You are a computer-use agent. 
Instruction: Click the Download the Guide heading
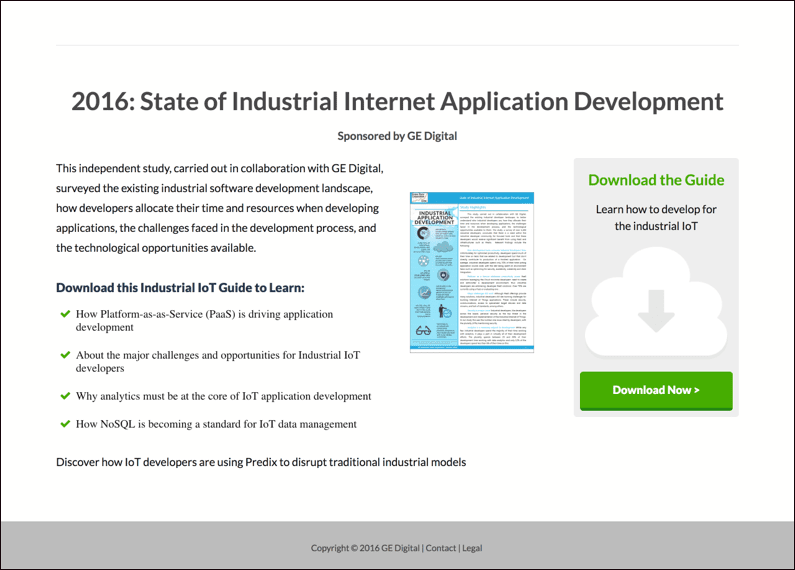pos(656,180)
